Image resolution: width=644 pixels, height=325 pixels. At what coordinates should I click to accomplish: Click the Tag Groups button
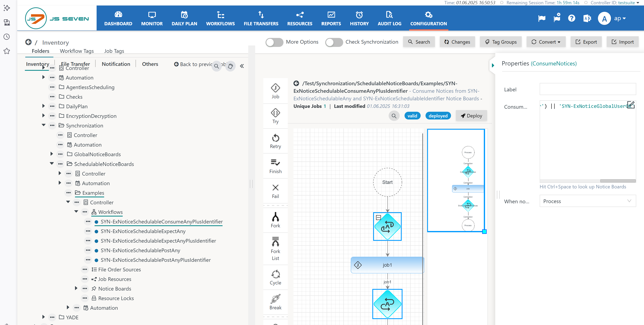coord(501,42)
